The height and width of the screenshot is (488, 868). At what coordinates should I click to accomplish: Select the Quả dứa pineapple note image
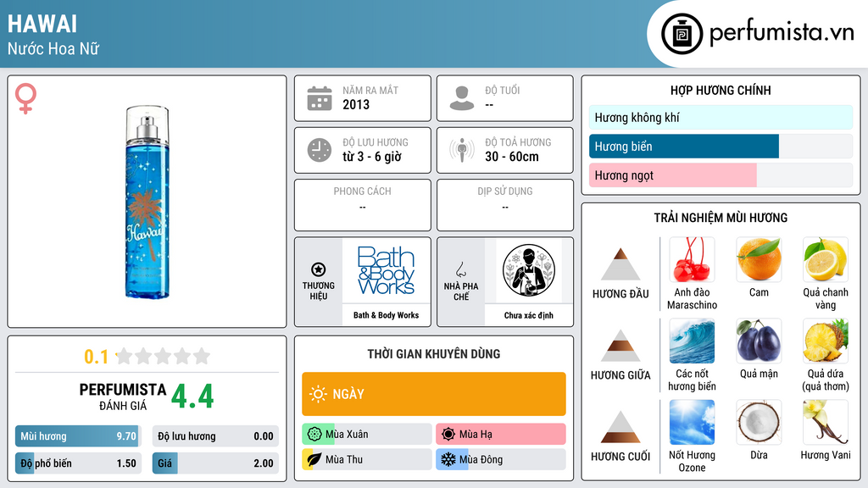click(826, 341)
